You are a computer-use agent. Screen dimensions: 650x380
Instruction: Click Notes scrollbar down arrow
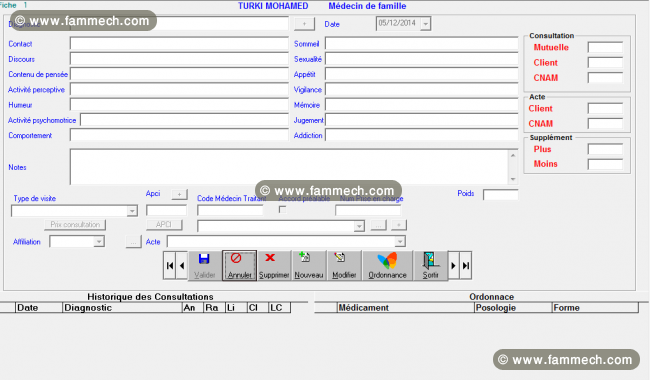tap(513, 179)
